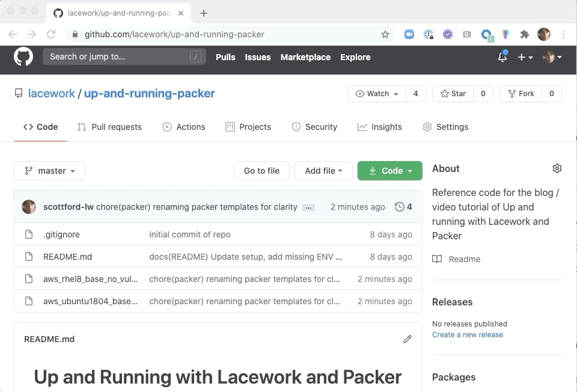
Task: Expand the commit message ellipsis
Action: (308, 207)
